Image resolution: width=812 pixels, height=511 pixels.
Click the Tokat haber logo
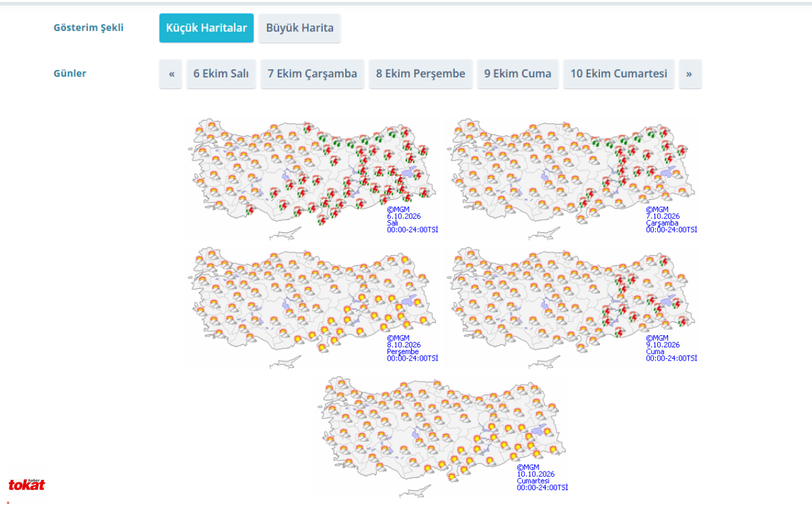(x=27, y=485)
